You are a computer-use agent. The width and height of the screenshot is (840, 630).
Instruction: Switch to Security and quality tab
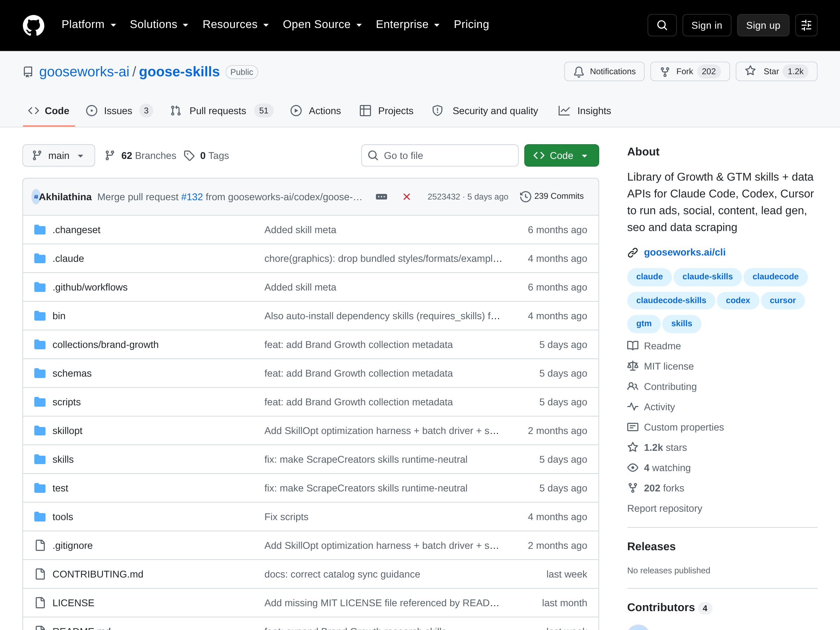point(485,111)
